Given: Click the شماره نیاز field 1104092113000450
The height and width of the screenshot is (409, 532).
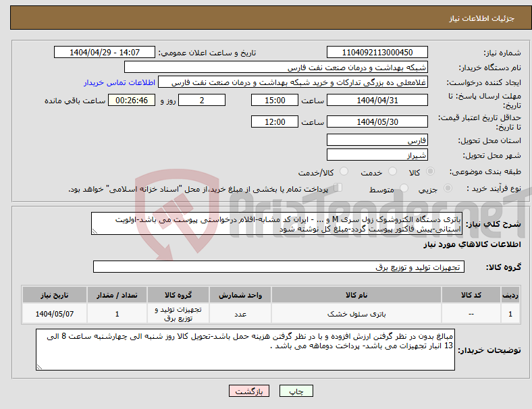Looking at the screenshot, I should (377, 53).
